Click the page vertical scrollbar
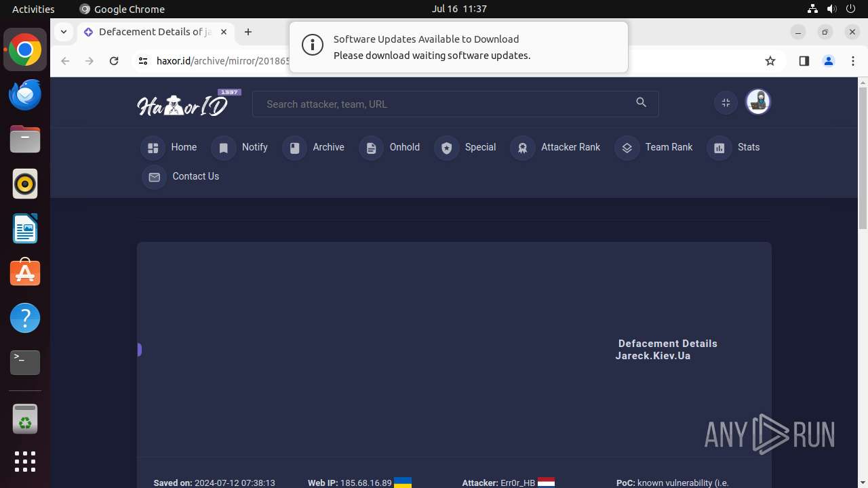 point(863,157)
